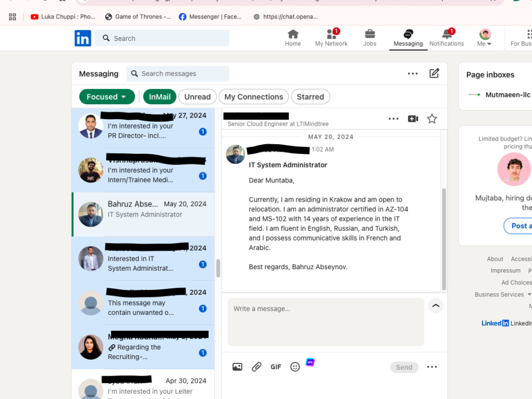Viewport: 532px width, 399px height.
Task: Click the sender avatar in message thread
Action: (235, 154)
